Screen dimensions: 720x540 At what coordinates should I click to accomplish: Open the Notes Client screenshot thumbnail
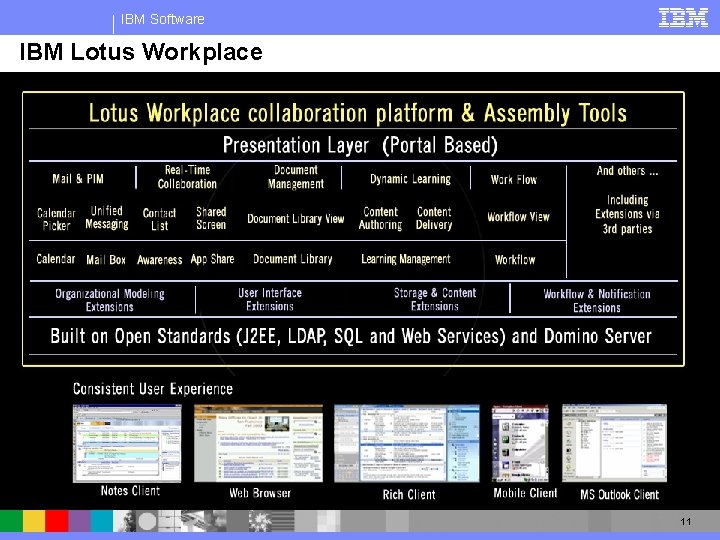(127, 443)
